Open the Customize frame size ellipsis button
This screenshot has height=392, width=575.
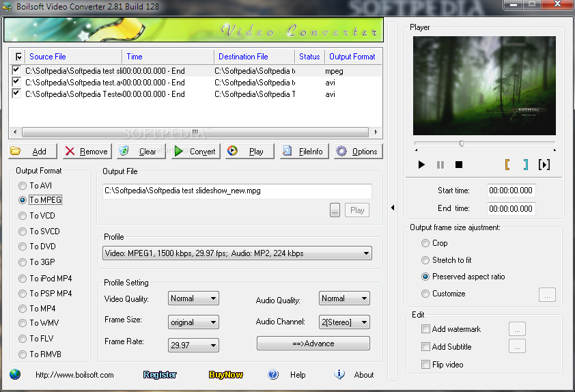[x=547, y=295]
